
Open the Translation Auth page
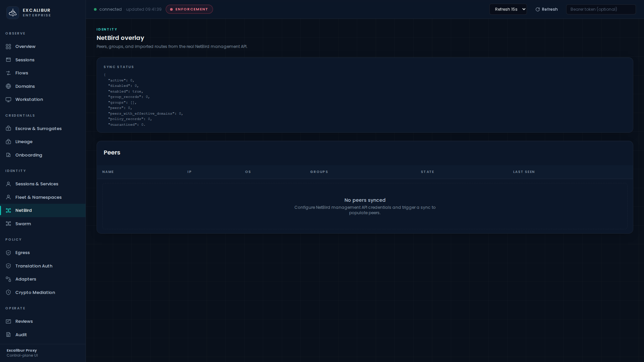coord(34,266)
